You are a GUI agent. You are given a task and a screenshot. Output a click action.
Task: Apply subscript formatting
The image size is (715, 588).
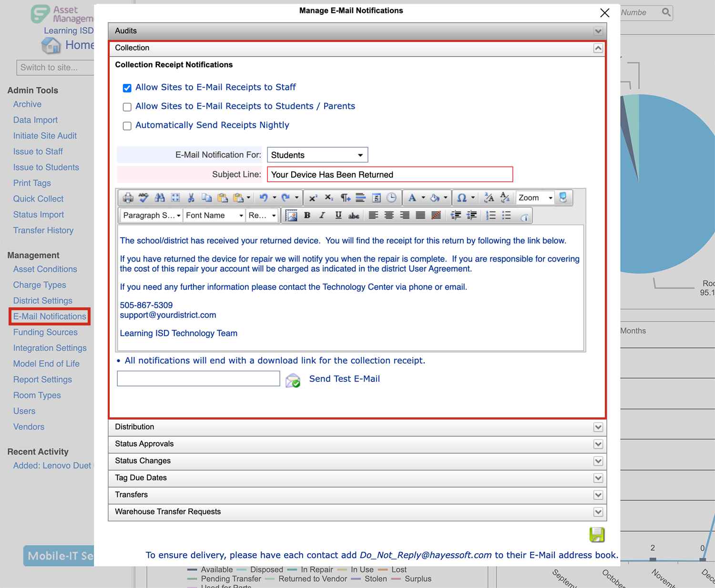click(329, 198)
